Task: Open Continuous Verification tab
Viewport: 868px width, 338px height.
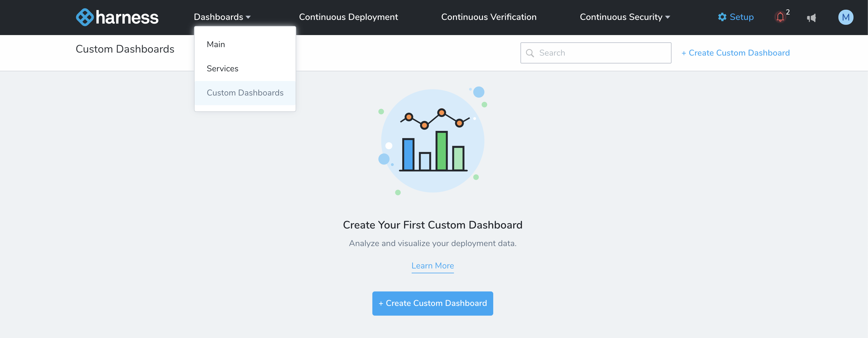Action: 489,17
